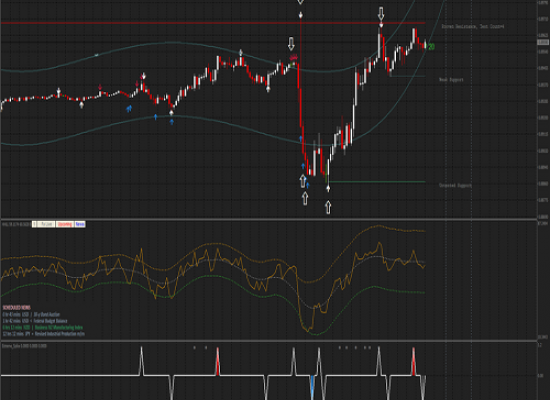
Task: Click the hollow up arrow beneath the lowest candle
Action: 328,207
